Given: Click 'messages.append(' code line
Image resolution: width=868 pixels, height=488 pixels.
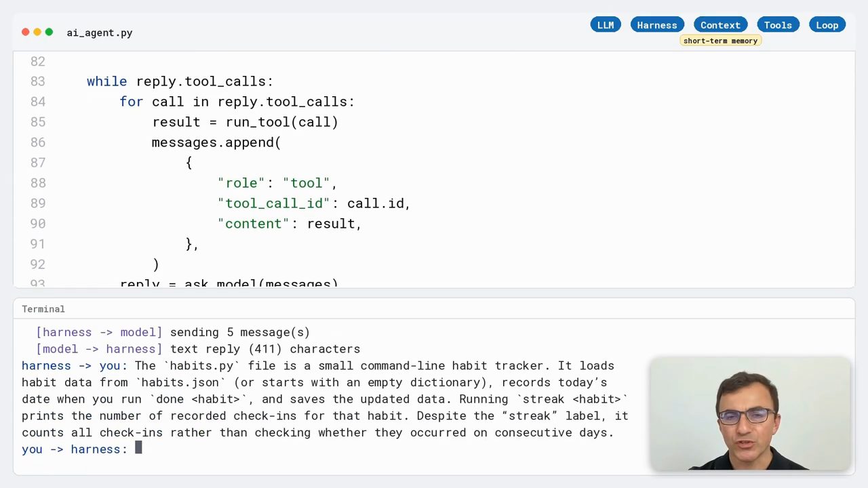Looking at the screenshot, I should point(216,142).
